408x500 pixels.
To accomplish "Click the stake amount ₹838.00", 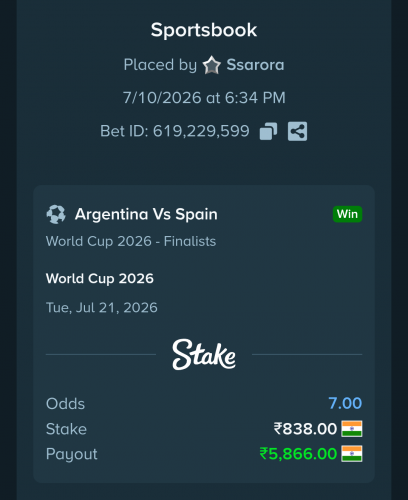I will (x=305, y=429).
